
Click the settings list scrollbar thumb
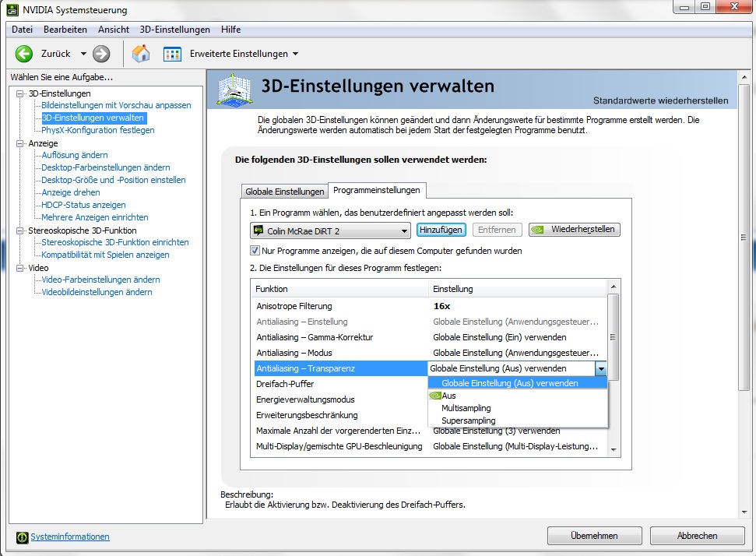tap(614, 336)
